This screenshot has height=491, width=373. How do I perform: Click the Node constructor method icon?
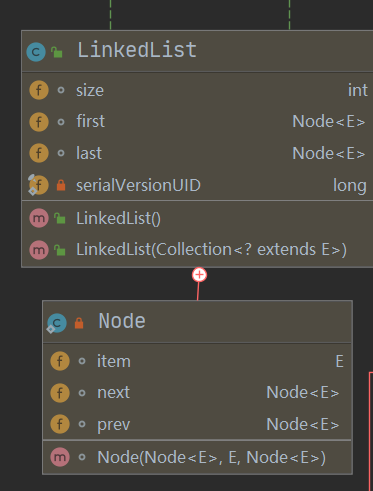(60, 457)
